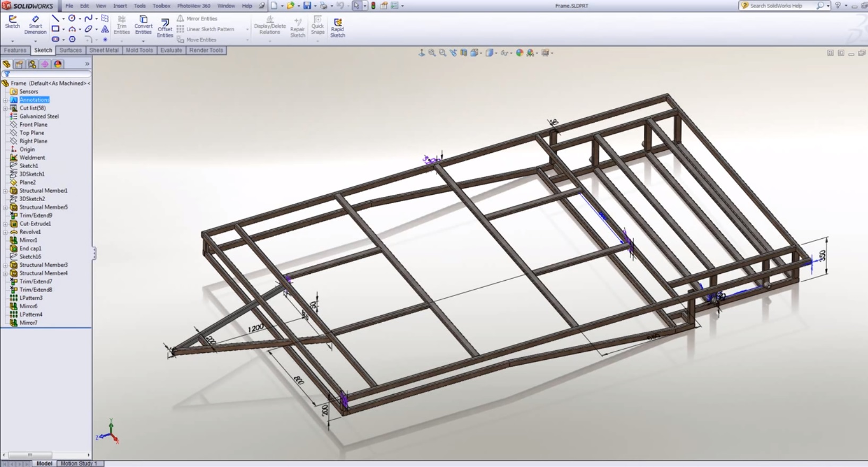Open the Display Manager panel tab

[58, 64]
